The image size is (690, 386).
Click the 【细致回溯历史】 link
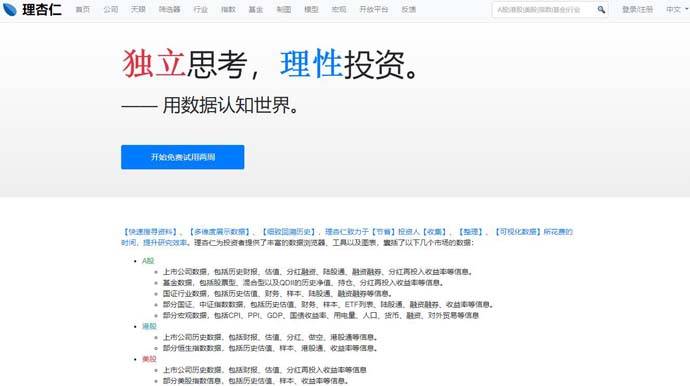point(289,232)
